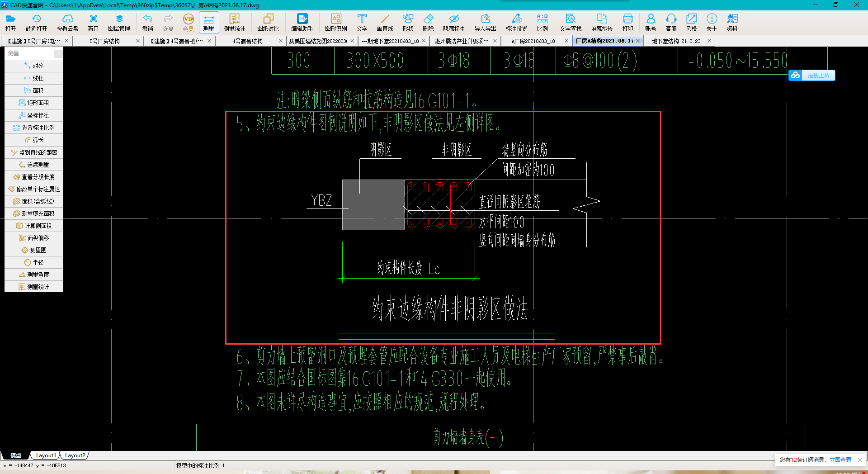868x474 pixels.
Task: Select 坐标标注 coordinate annotation
Action: 34,115
